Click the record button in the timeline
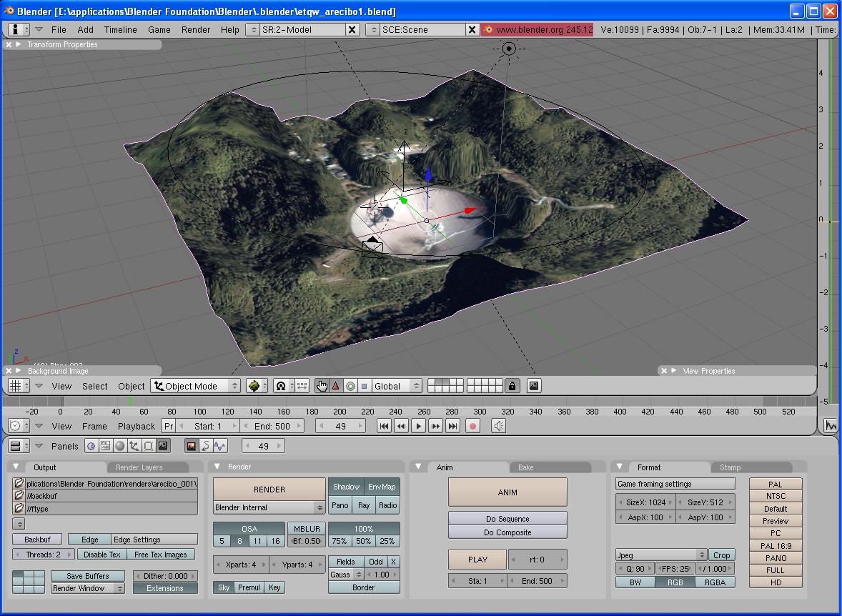Viewport: 842px width, 616px height. point(472,426)
